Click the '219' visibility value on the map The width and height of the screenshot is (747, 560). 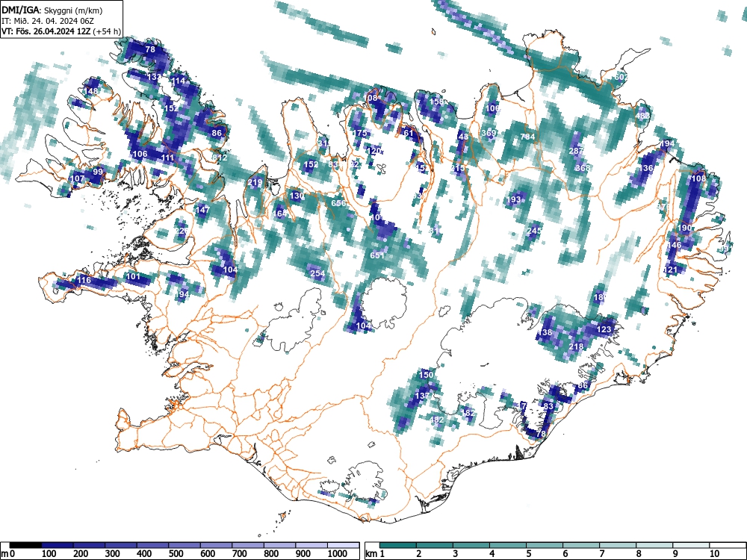tap(255, 182)
